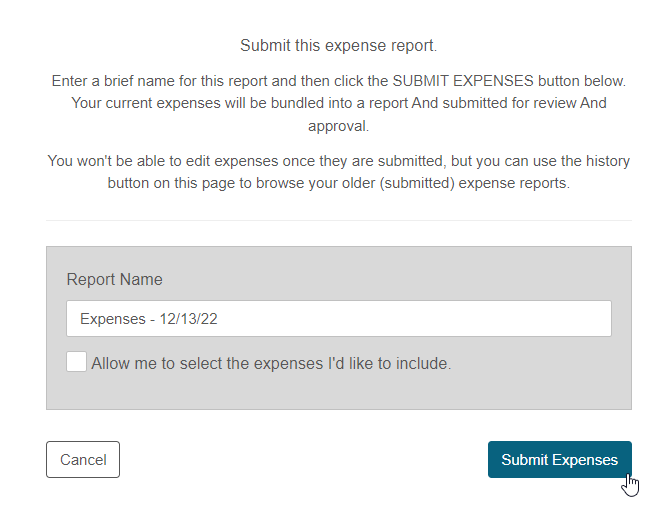Click the "Submit this expense report." heading
This screenshot has width=671, height=516.
[338, 46]
